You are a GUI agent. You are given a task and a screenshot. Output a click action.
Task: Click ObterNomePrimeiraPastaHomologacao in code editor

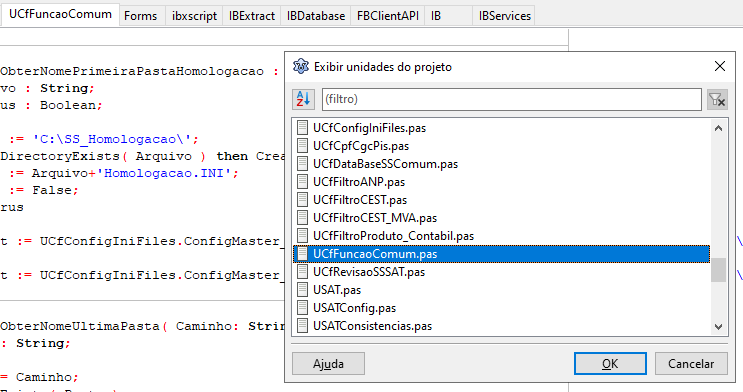click(132, 72)
